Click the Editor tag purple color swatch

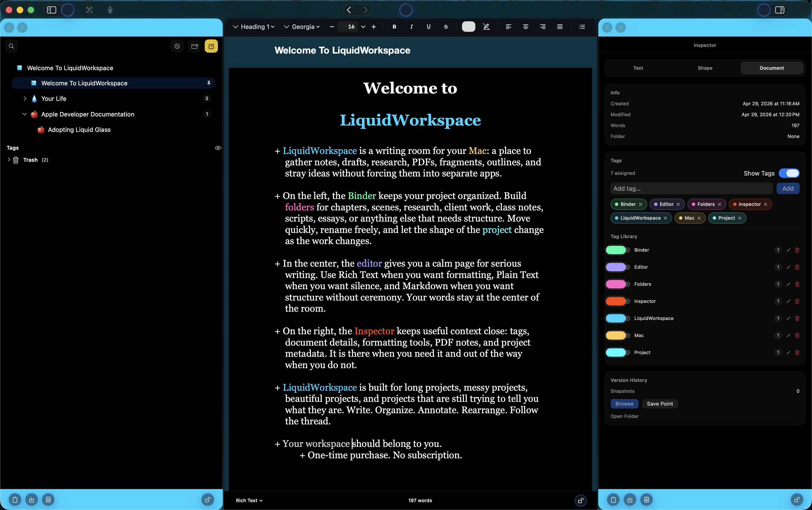click(616, 267)
